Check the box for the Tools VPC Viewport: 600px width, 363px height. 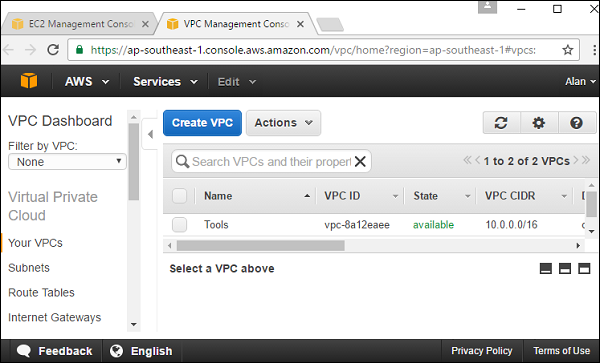[x=179, y=225]
